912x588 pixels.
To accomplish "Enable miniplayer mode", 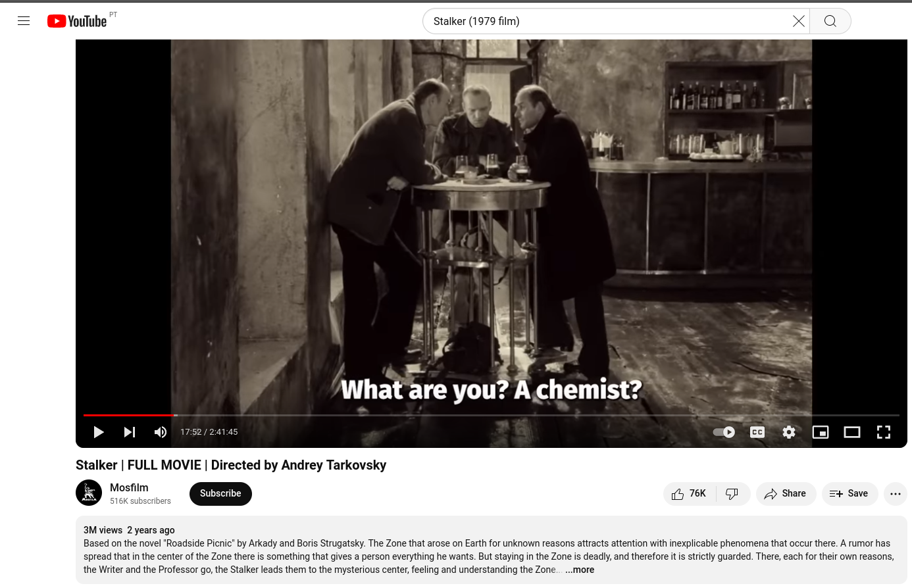I will [x=821, y=432].
